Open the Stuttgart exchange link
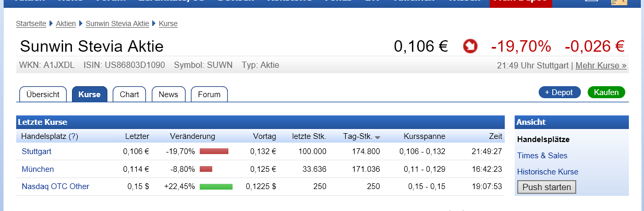This screenshot has width=644, height=211. (x=37, y=151)
